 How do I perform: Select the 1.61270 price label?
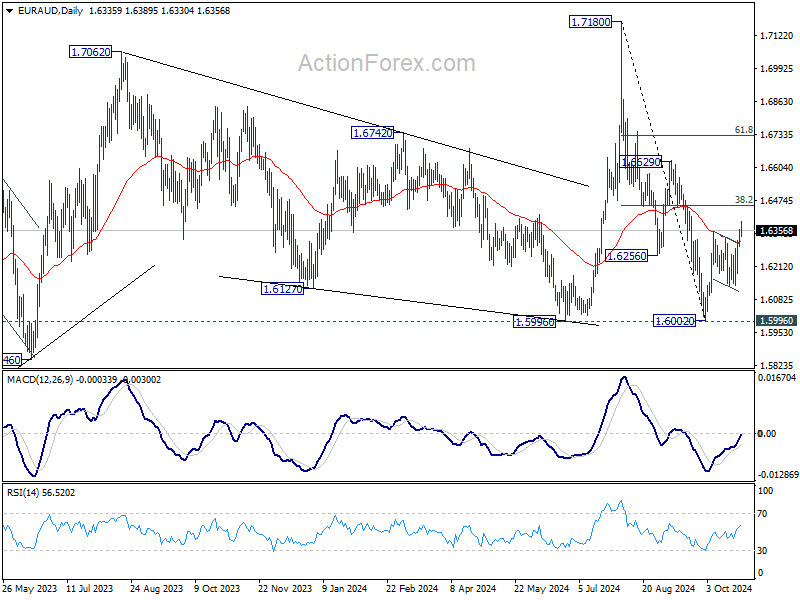click(x=282, y=289)
